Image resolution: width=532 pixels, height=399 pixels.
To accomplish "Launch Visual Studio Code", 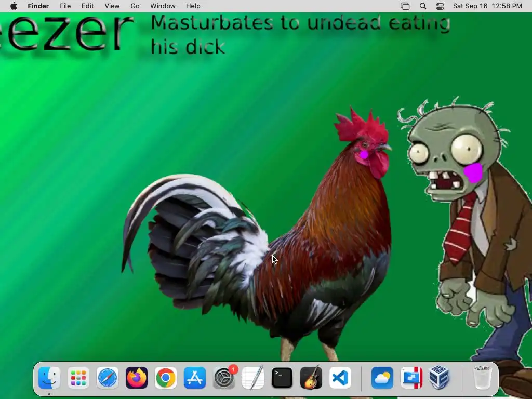I will [x=340, y=378].
